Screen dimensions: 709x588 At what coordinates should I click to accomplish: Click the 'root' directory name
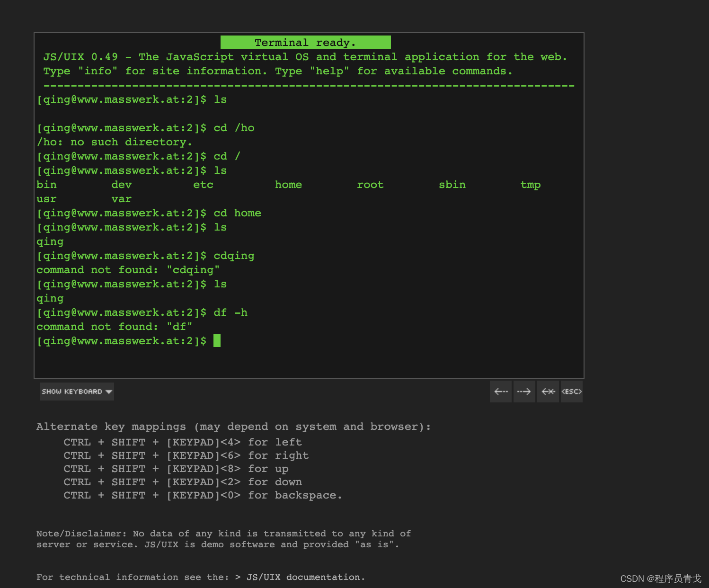pyautogui.click(x=370, y=185)
